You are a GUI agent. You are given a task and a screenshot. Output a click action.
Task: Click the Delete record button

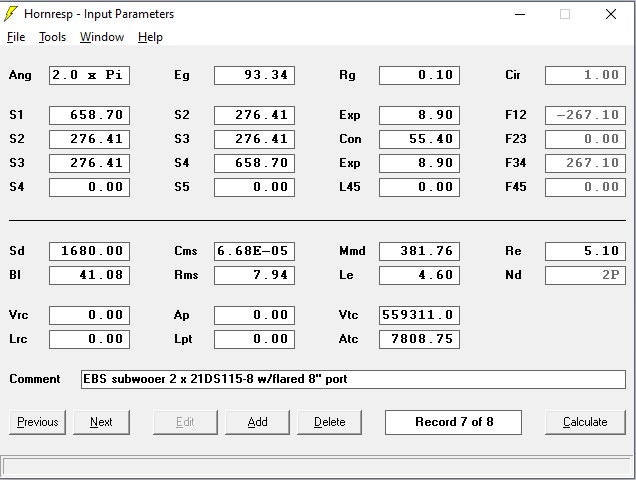pyautogui.click(x=329, y=422)
